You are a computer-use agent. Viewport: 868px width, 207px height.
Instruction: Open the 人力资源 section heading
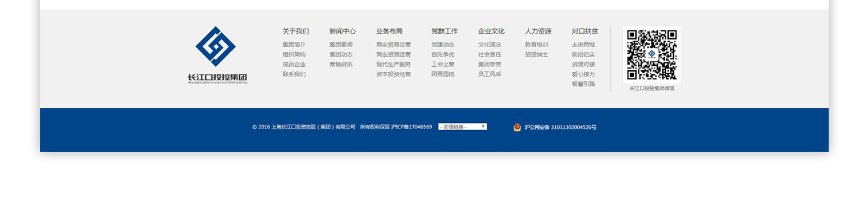[x=538, y=31]
